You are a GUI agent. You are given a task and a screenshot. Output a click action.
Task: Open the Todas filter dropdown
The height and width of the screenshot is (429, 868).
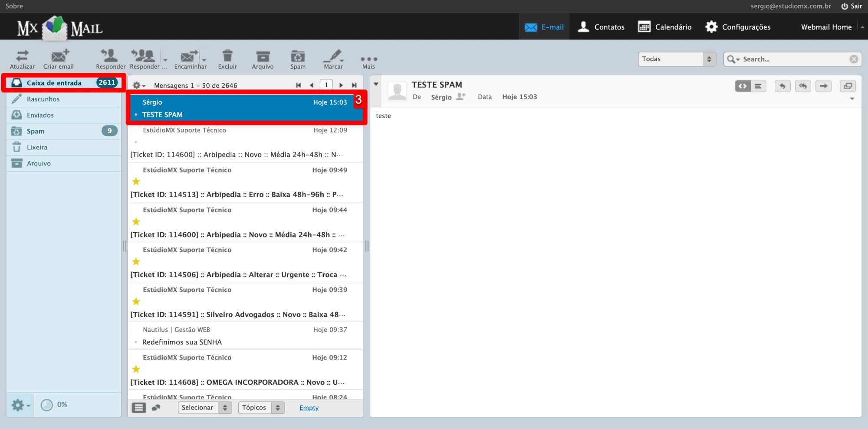(x=676, y=59)
